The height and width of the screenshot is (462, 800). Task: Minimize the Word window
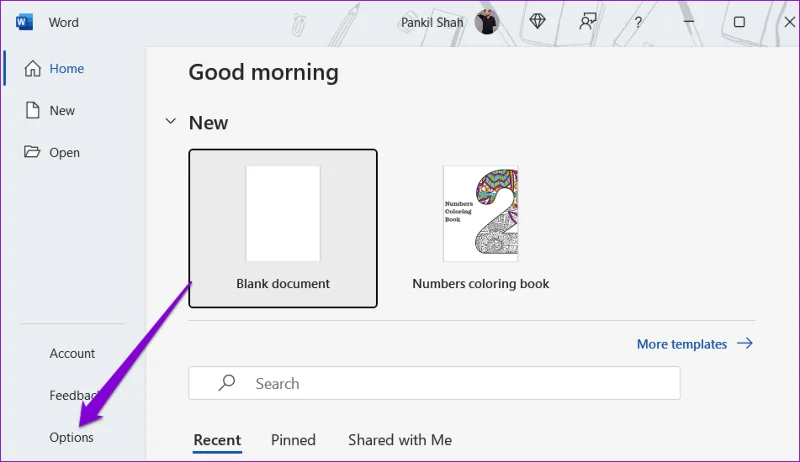click(689, 22)
